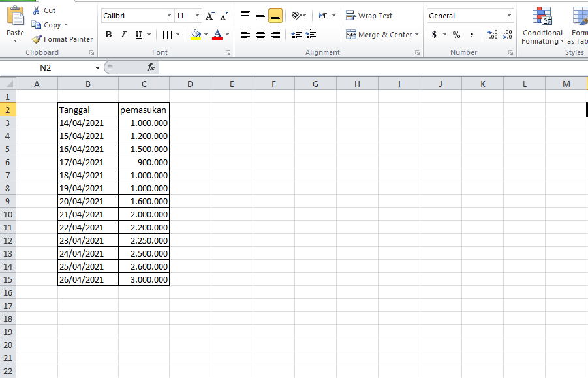Select column B header
Image resolution: width=588 pixels, height=378 pixels.
tap(88, 84)
